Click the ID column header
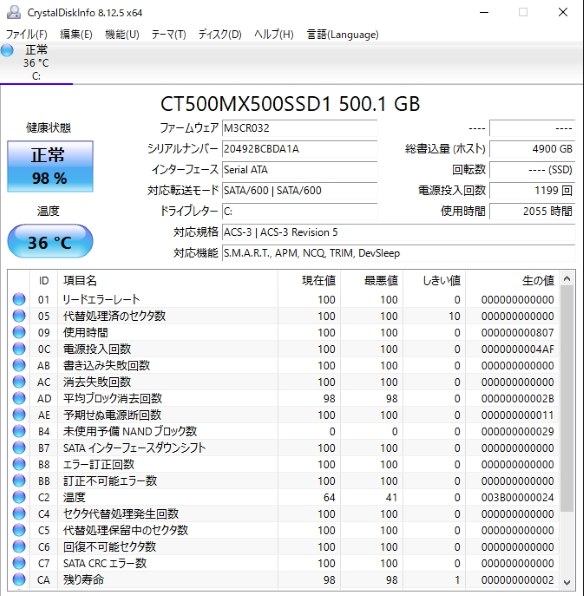 tap(44, 281)
